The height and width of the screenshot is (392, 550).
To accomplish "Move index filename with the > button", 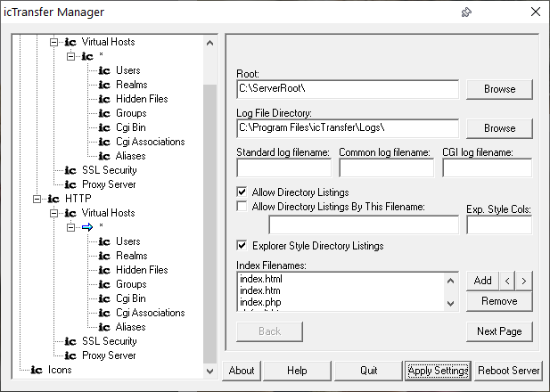I will tap(524, 281).
